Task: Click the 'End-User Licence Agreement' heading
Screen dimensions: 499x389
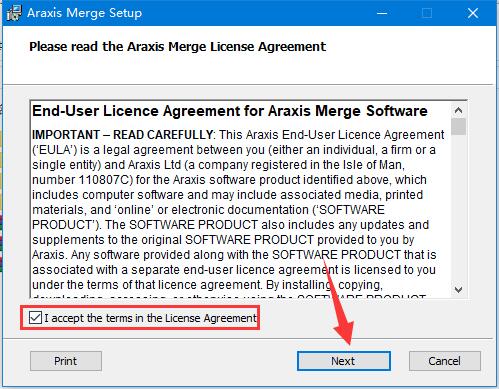Action: point(230,111)
